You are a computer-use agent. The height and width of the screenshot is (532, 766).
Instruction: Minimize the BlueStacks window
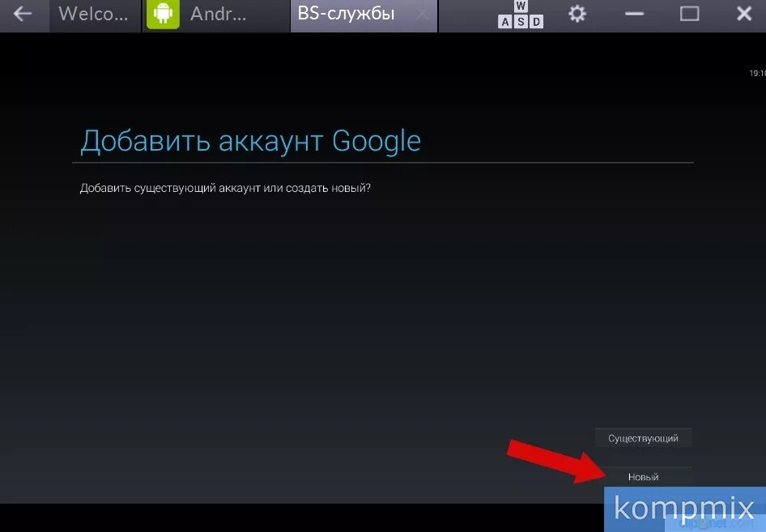point(634,14)
